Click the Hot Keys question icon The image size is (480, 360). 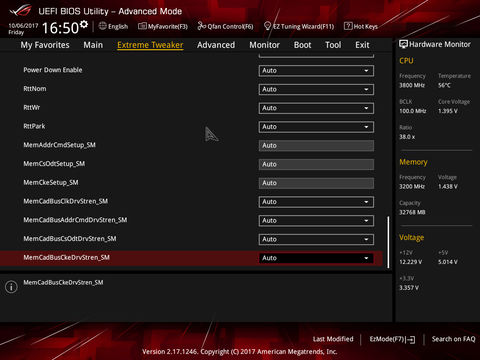(x=348, y=26)
